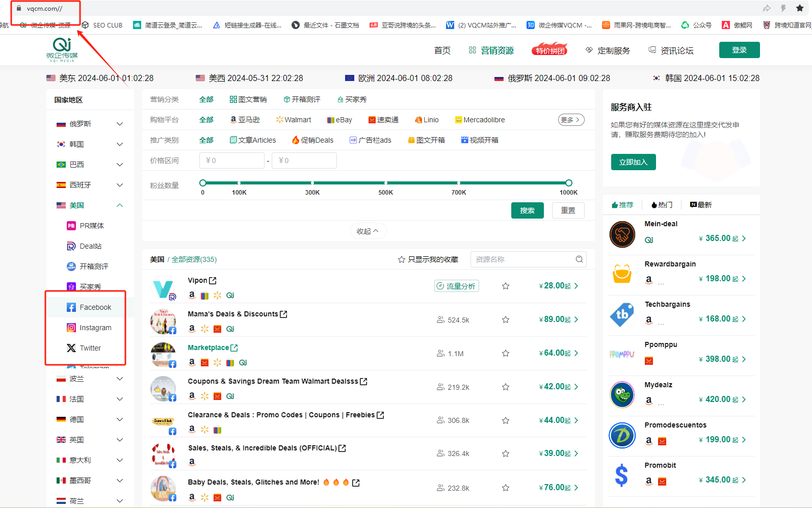The image size is (812, 508).
Task: Select Instagram in the sidebar
Action: [x=89, y=328]
